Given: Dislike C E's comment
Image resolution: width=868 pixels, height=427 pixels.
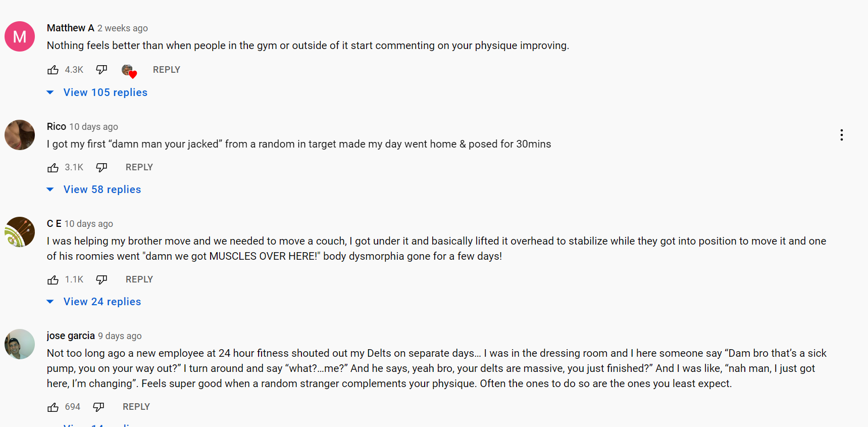Looking at the screenshot, I should (101, 279).
